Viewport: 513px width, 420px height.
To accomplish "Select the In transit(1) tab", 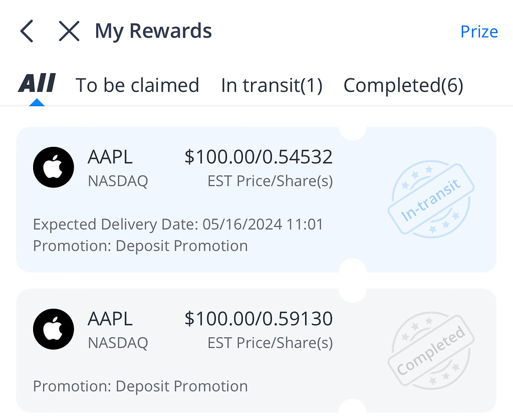I will [x=271, y=85].
